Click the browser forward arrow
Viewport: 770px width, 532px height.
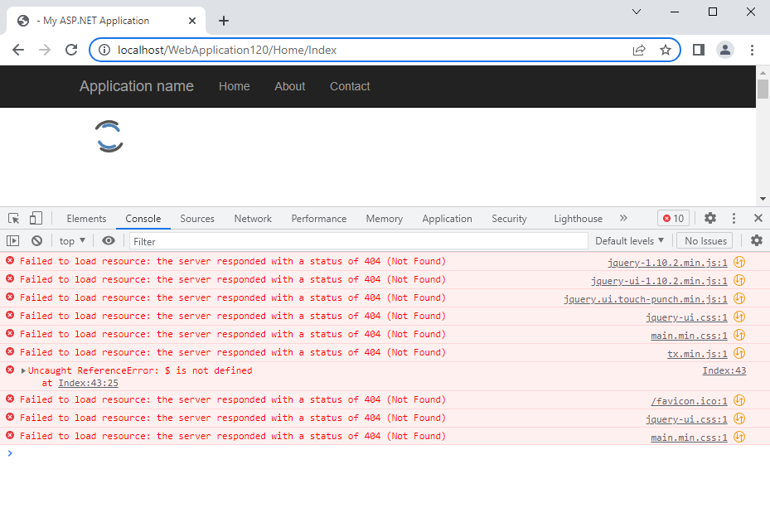[x=45, y=50]
